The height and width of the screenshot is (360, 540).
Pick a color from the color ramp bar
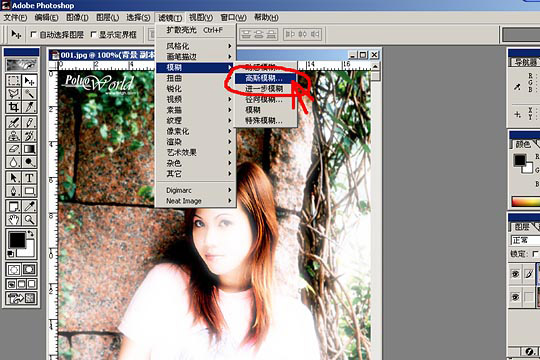coord(526,202)
